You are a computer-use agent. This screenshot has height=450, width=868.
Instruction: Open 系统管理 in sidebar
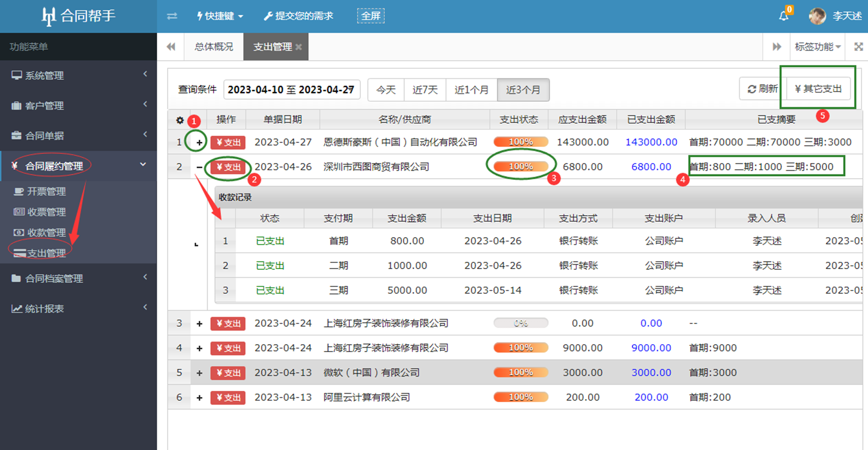(78, 76)
